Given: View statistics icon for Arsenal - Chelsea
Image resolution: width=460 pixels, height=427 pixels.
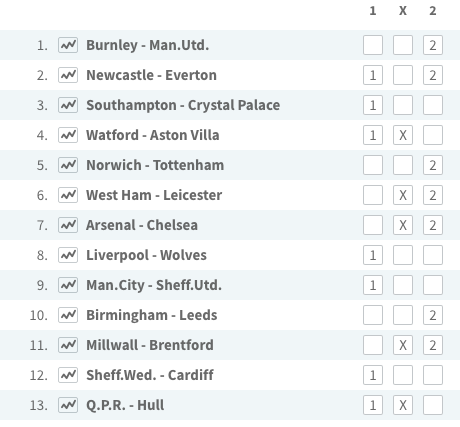Looking at the screenshot, I should coord(68,225).
